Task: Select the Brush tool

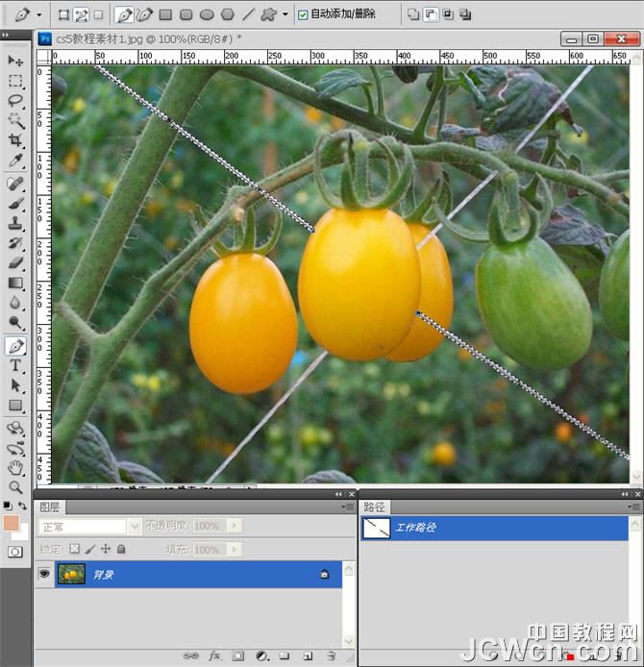Action: (15, 204)
